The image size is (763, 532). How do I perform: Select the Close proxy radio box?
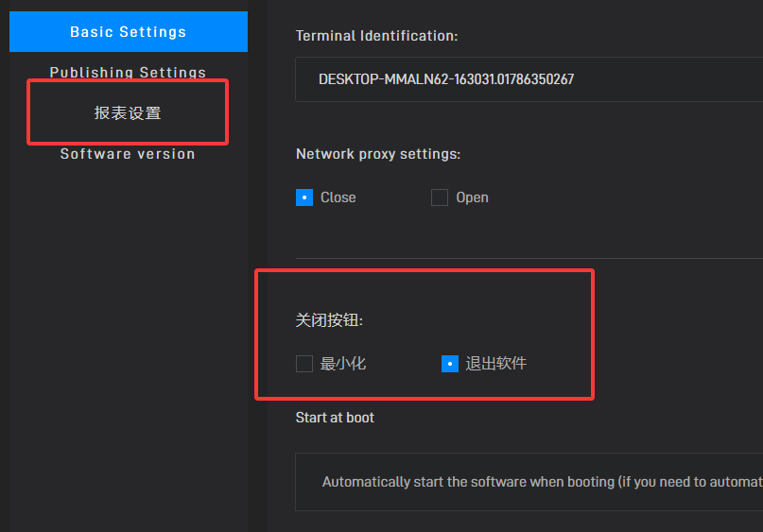[304, 197]
